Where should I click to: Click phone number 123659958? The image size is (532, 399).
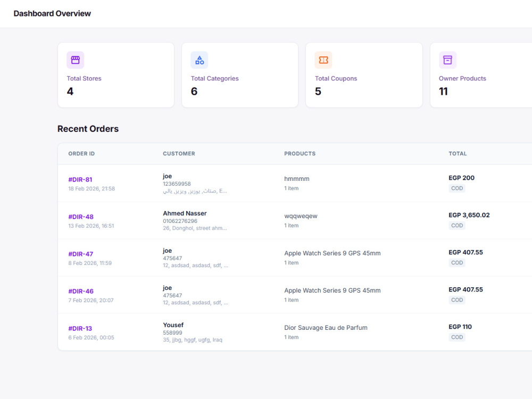click(x=177, y=184)
